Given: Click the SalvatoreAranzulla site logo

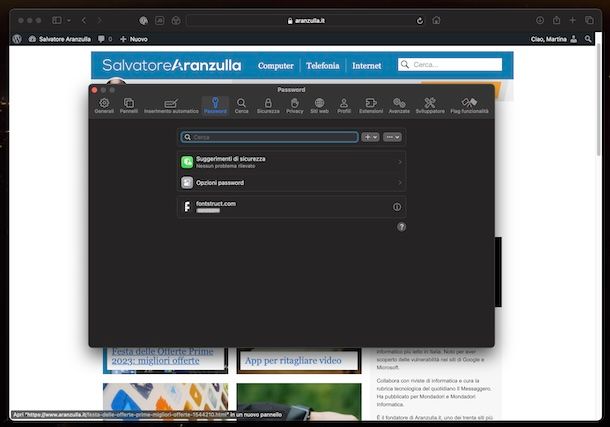Looking at the screenshot, I should coord(172,65).
